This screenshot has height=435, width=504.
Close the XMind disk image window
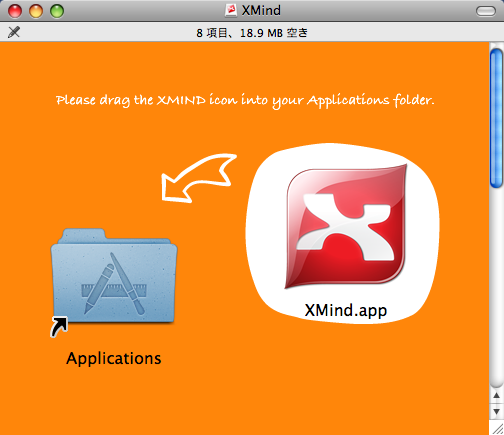(x=15, y=11)
